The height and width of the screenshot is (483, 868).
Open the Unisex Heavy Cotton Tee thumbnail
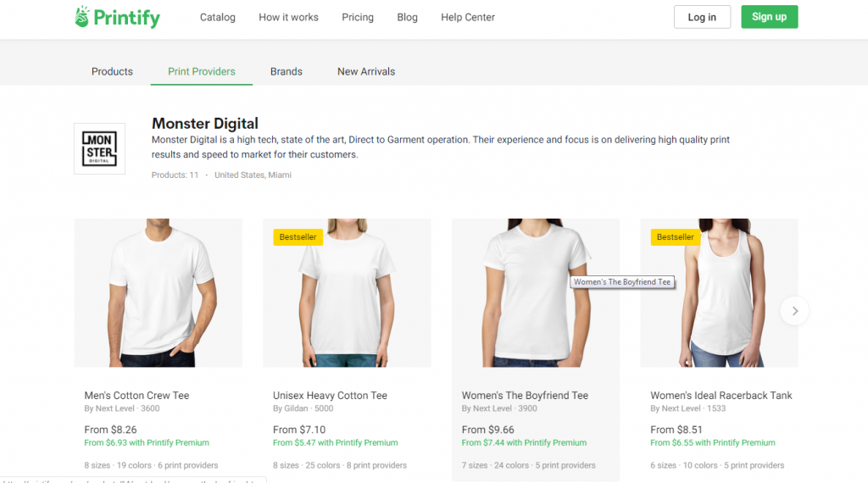click(347, 292)
